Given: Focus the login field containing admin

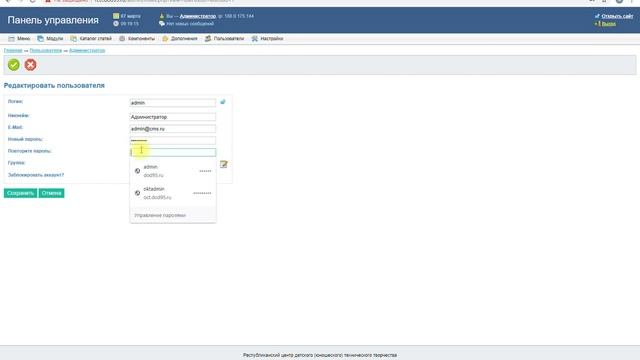Looking at the screenshot, I should [x=173, y=103].
